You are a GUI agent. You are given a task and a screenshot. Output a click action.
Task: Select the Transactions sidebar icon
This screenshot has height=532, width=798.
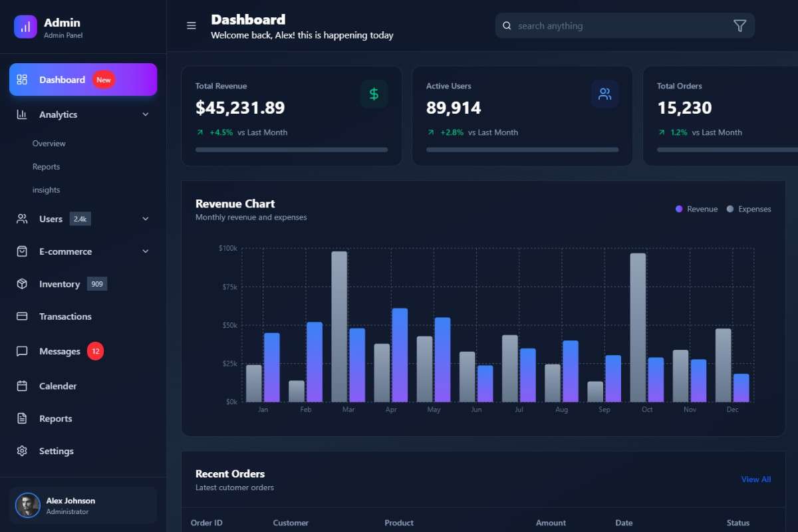tap(21, 316)
